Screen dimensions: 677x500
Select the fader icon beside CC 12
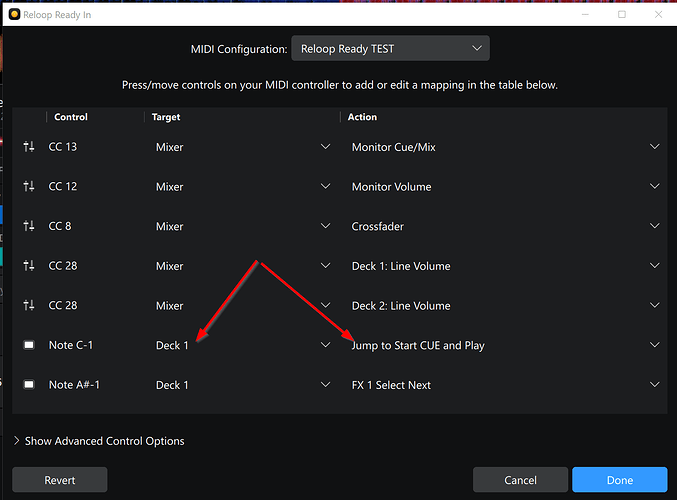click(x=29, y=187)
